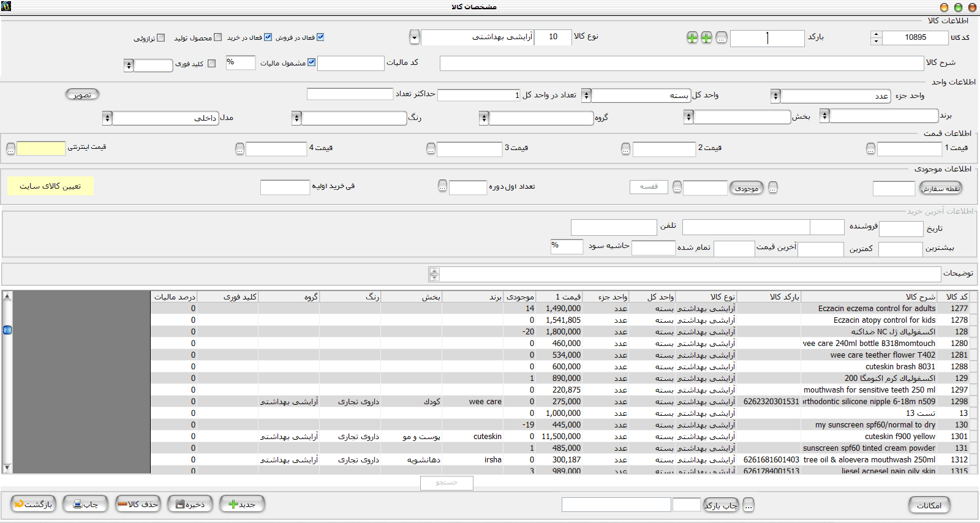Click into the حداکثر تعداد input field
Viewport: 980px width, 523px height.
pyautogui.click(x=350, y=94)
